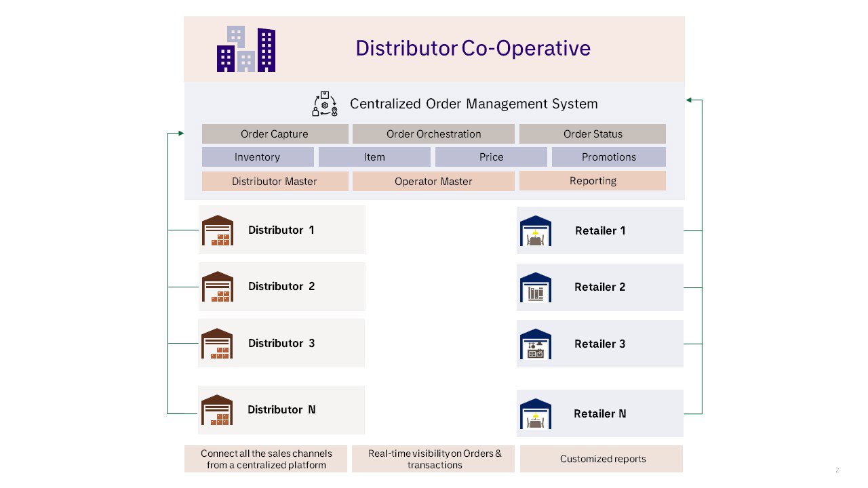Select the Distributor Master box
The height and width of the screenshot is (488, 868).
click(x=275, y=181)
